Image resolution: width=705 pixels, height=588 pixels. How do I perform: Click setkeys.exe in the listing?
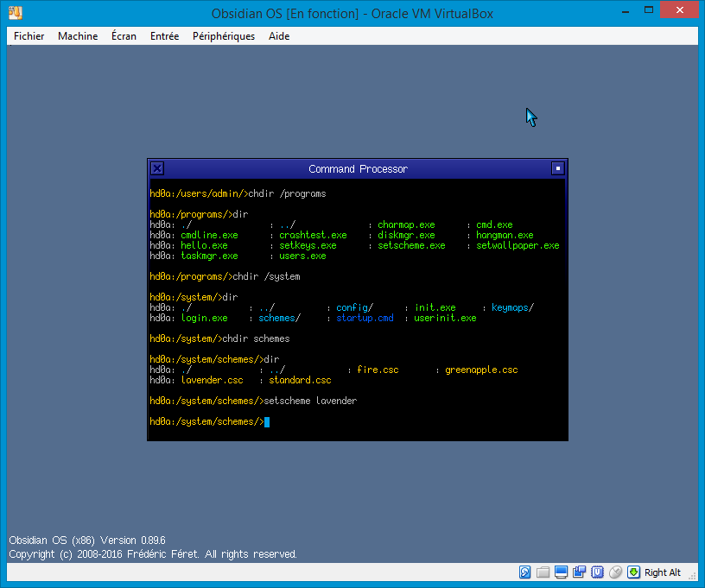308,245
